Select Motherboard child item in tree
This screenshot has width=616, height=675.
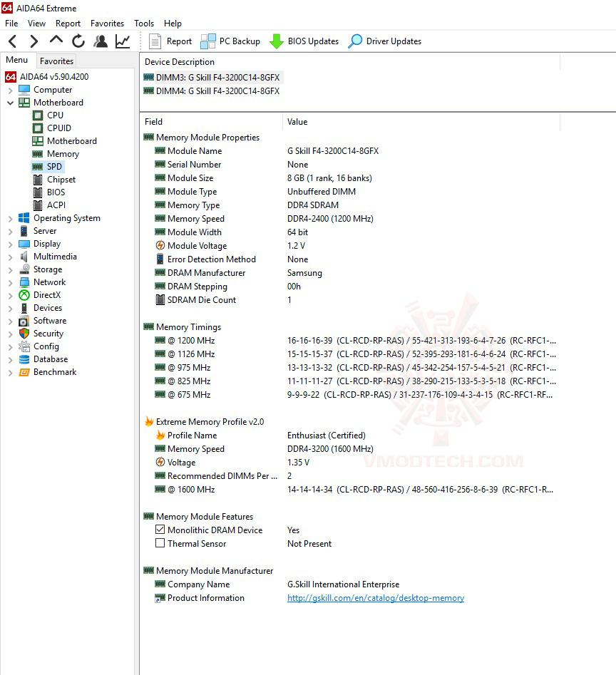pyautogui.click(x=72, y=141)
